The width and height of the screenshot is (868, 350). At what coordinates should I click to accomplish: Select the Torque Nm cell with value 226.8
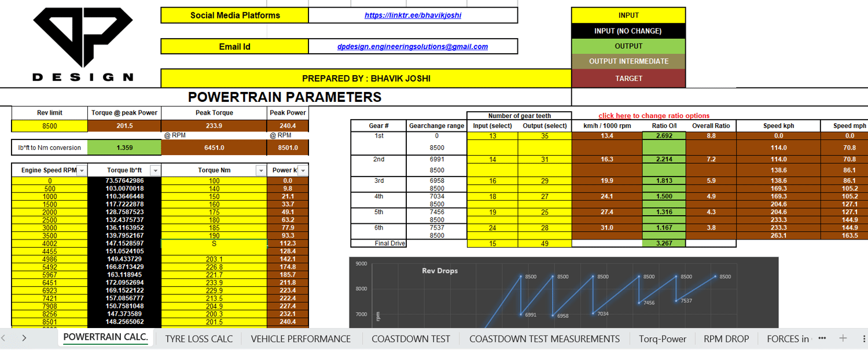[x=214, y=267]
